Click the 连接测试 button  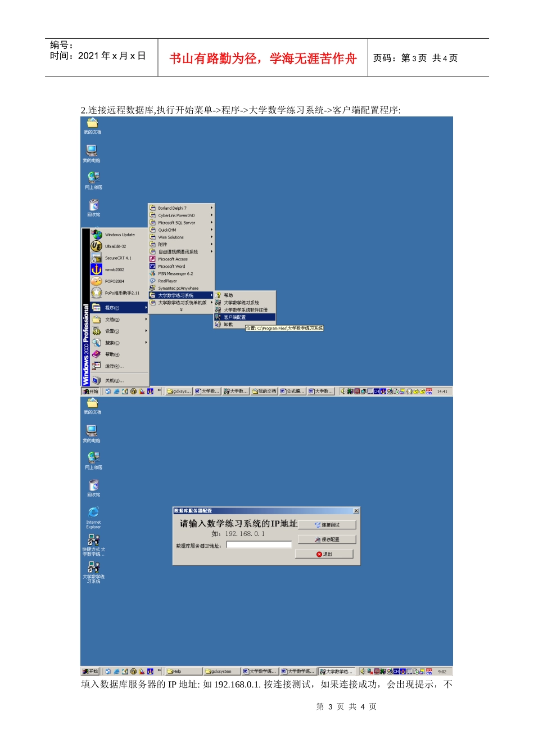tap(327, 525)
